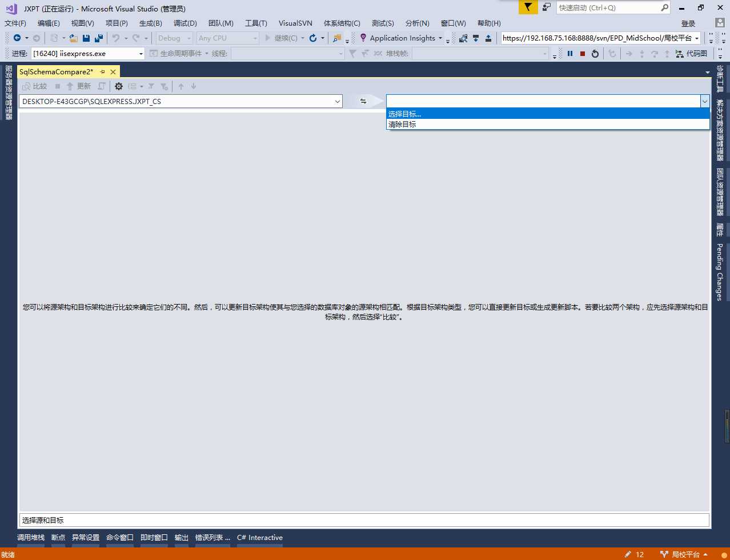Pause debugging with the Break All icon
The image size is (730, 560).
coord(570,54)
